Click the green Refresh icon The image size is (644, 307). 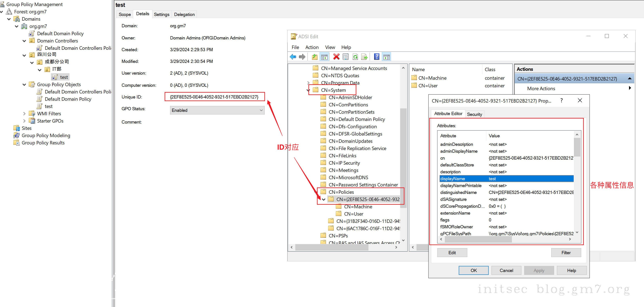coord(355,57)
